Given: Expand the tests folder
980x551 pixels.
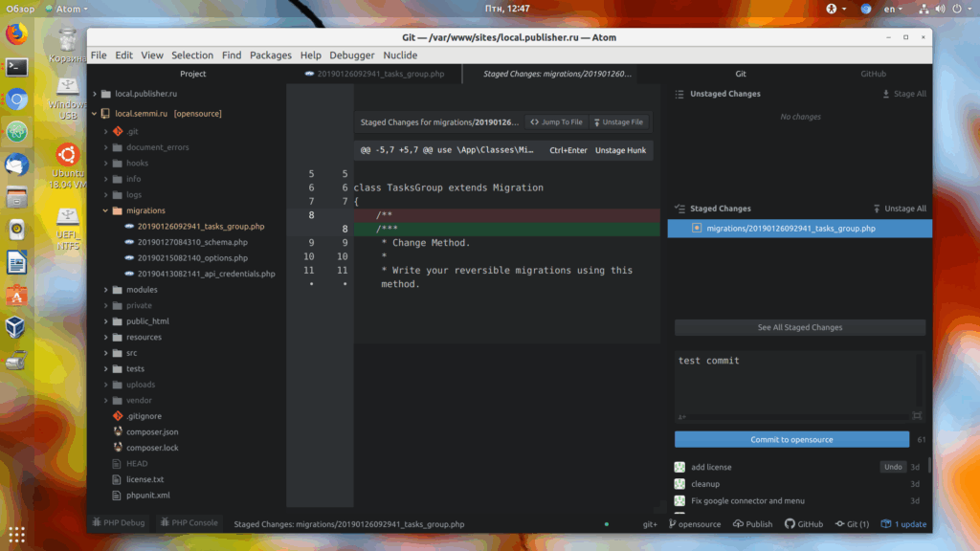Looking at the screenshot, I should [106, 368].
